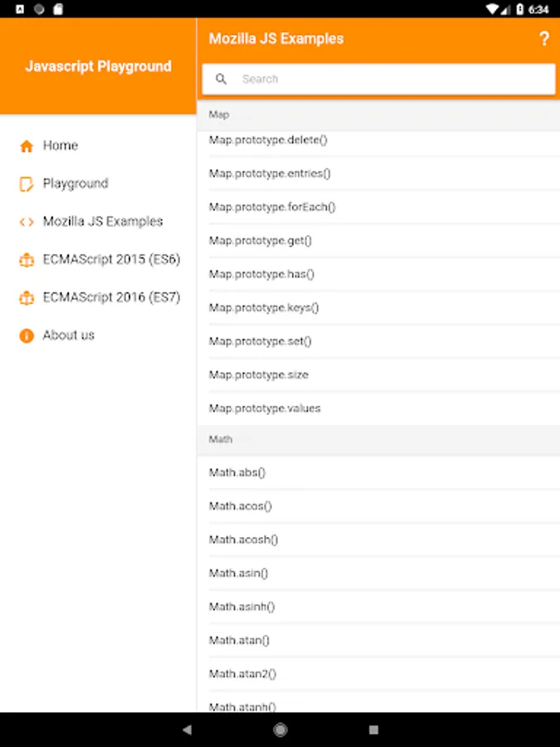Screen dimensions: 560x747
Task: Open the Map.prototype.set() example
Action: click(378, 342)
